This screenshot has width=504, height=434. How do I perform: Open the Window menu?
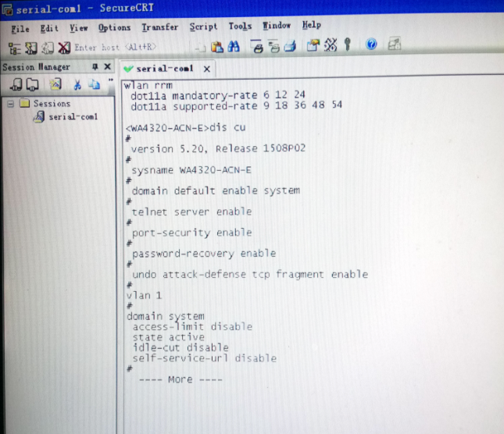click(x=277, y=25)
